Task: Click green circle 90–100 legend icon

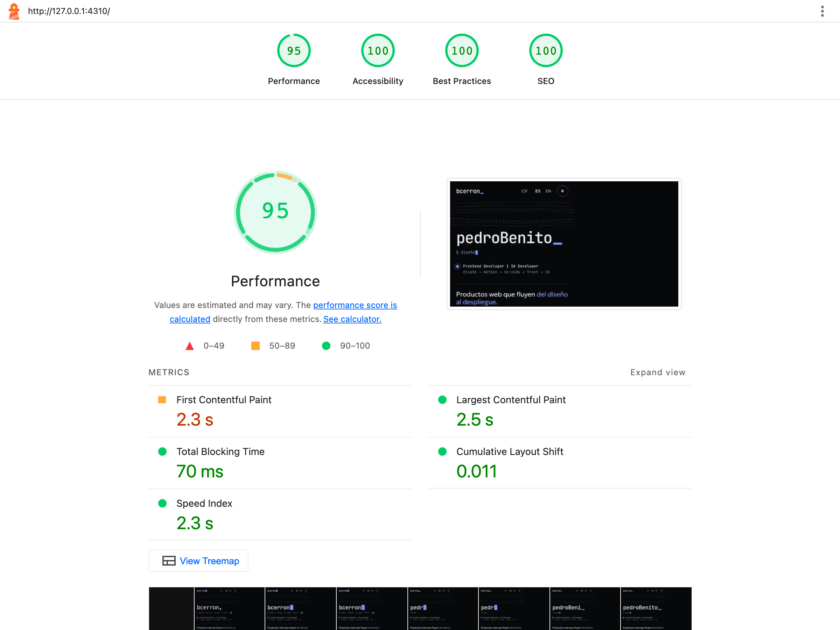Action: click(326, 345)
